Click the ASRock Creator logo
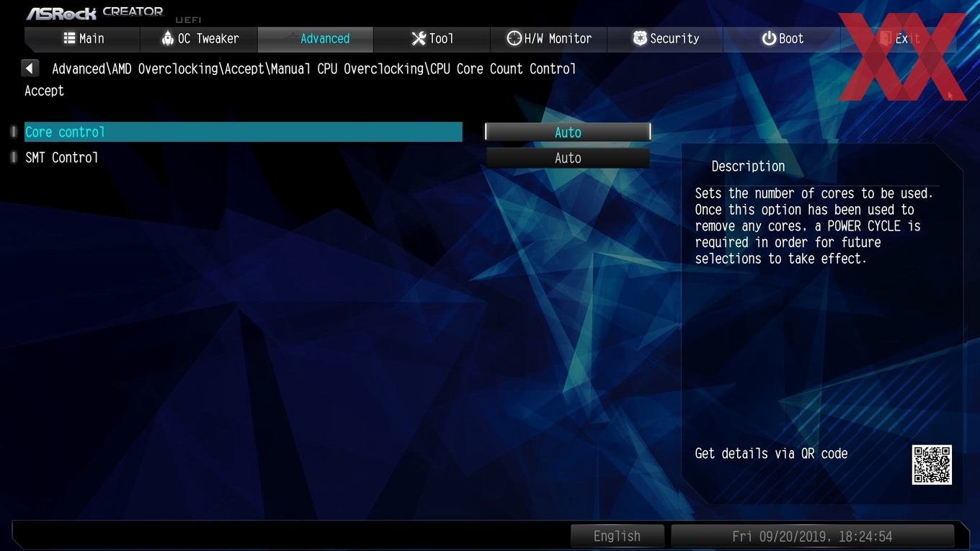Screen dimensions: 980x551 95,12
